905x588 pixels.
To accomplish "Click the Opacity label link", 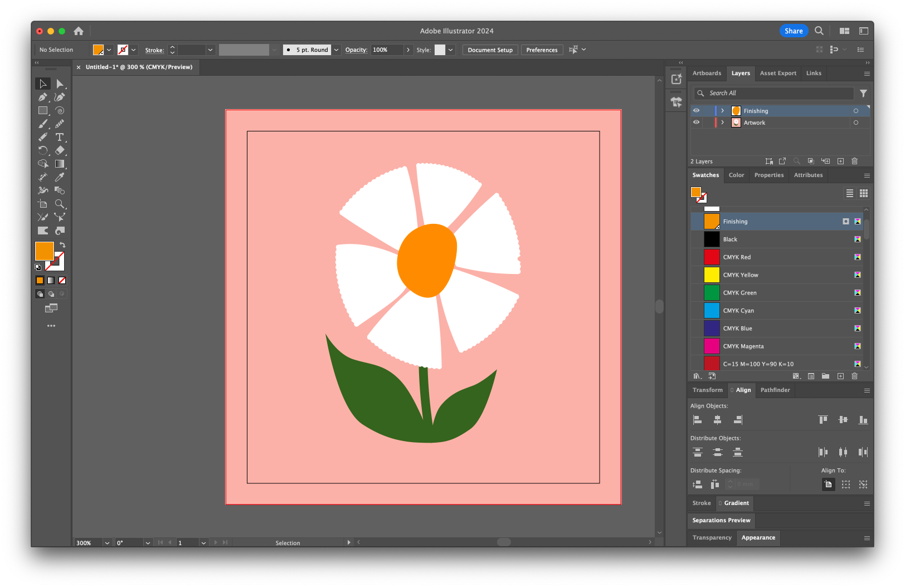I will pos(356,50).
